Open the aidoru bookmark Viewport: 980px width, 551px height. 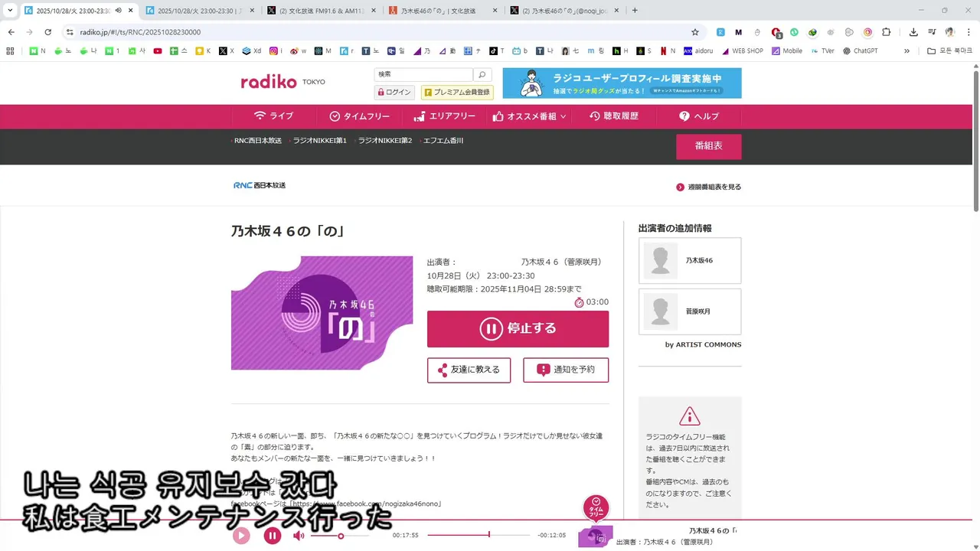(x=699, y=51)
